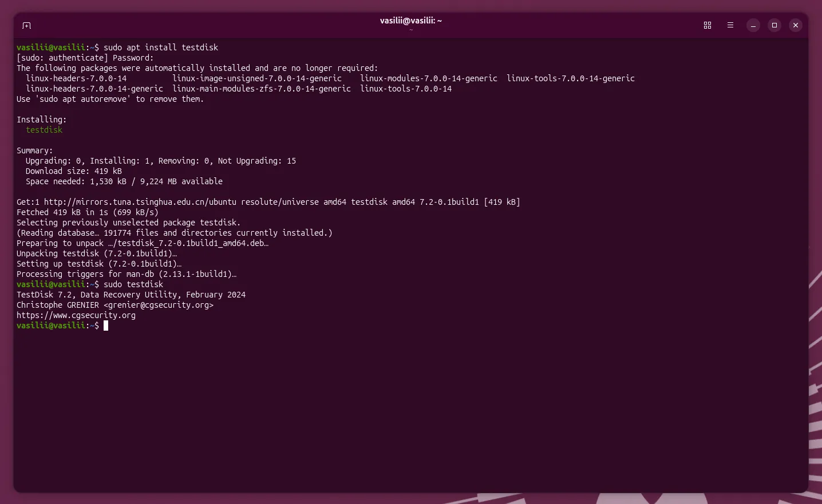Click the grenier@cgsecurity.org email address
The height and width of the screenshot is (504, 822).
point(159,305)
